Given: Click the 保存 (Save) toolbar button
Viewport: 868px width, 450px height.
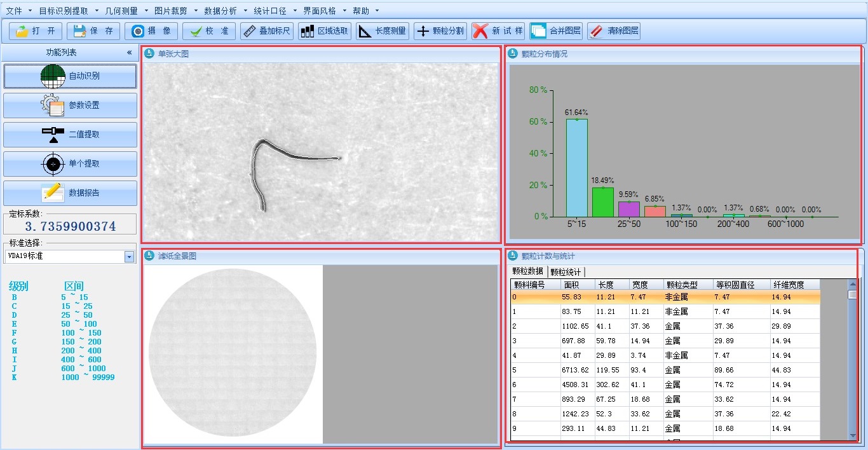Looking at the screenshot, I should click(x=93, y=31).
